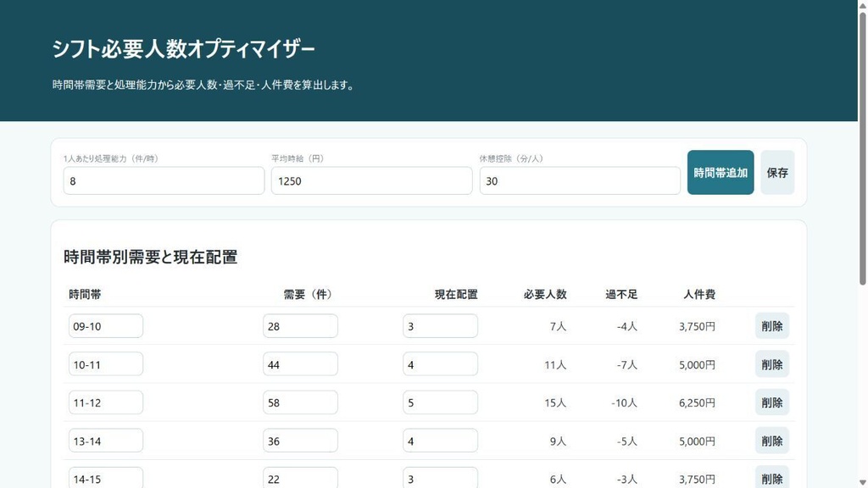The width and height of the screenshot is (868, 488).
Task: Edit the 09-10 time slot name field
Action: (x=106, y=326)
